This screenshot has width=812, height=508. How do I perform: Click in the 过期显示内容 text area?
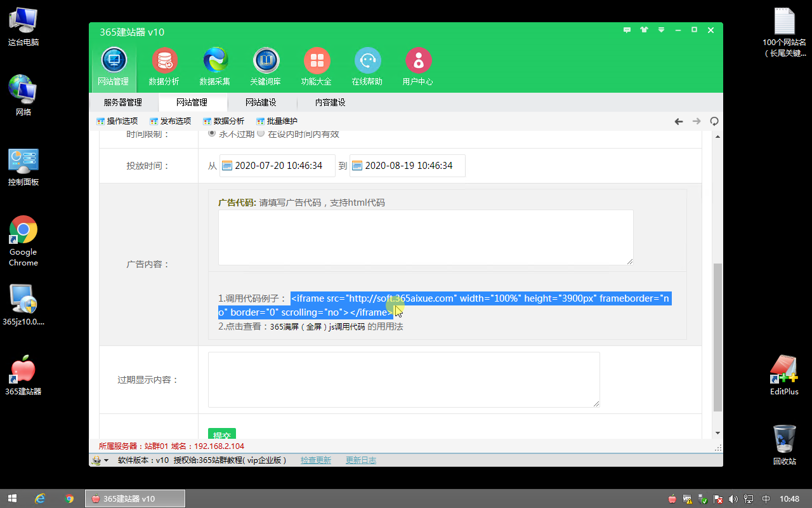[x=404, y=380]
